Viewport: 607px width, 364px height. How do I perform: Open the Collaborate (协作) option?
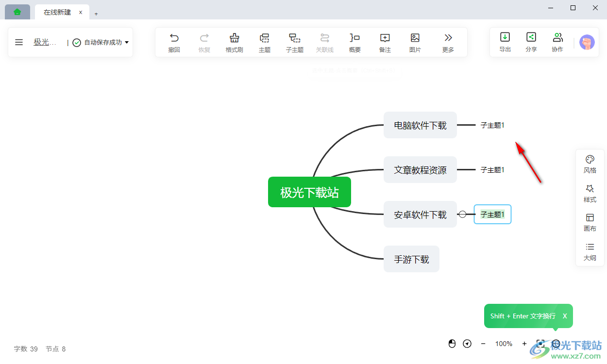557,42
